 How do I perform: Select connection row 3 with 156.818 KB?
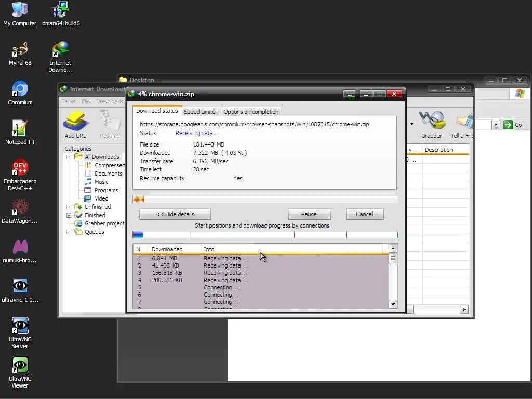(x=261, y=273)
